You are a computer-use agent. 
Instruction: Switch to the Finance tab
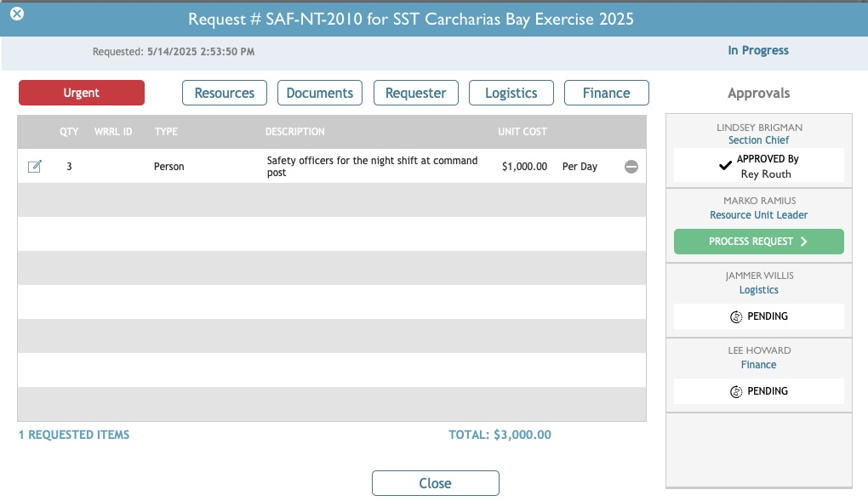pyautogui.click(x=606, y=92)
